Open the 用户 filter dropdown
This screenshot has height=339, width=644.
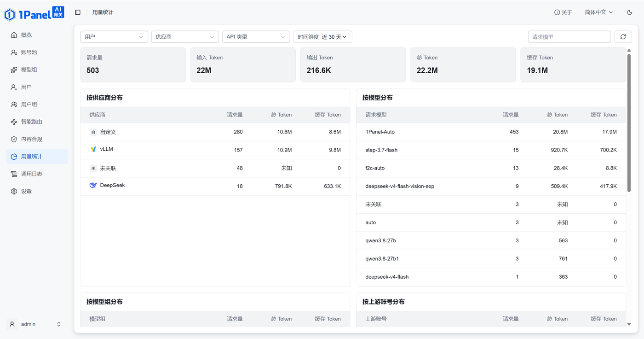(x=114, y=37)
